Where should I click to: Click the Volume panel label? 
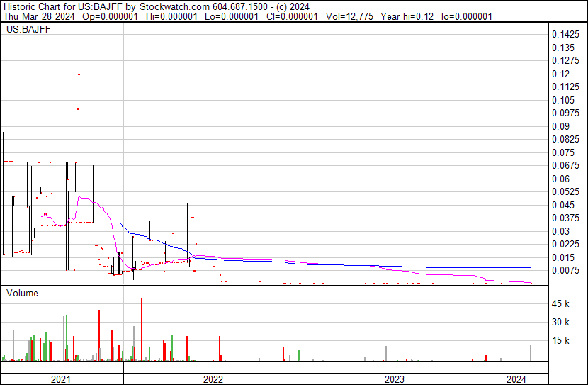23,293
